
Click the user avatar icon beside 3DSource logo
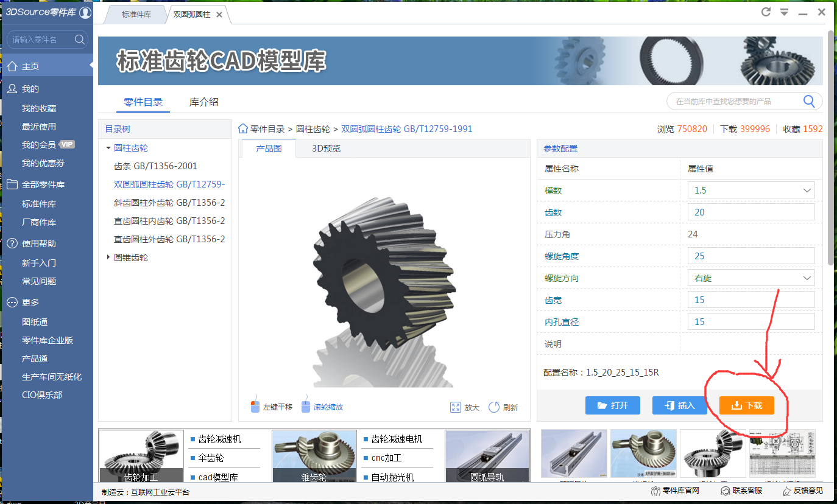point(85,12)
